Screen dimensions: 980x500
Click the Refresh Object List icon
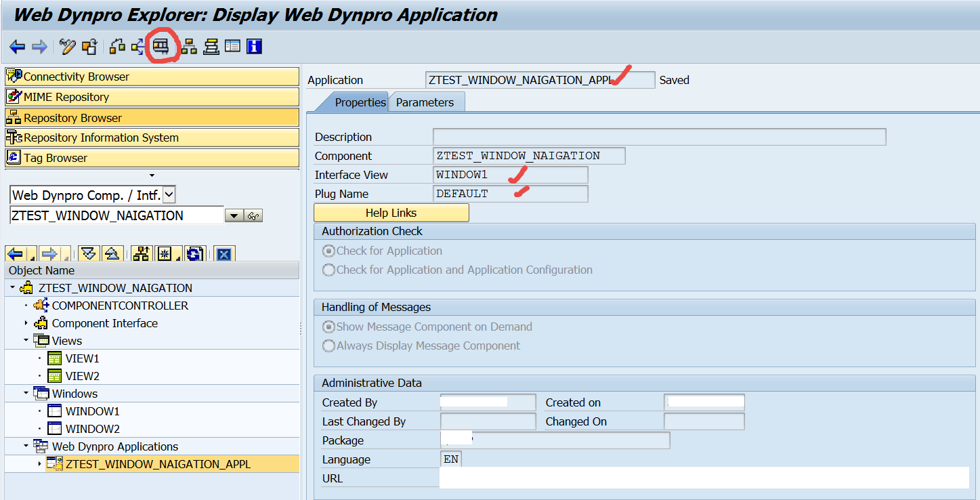[194, 254]
